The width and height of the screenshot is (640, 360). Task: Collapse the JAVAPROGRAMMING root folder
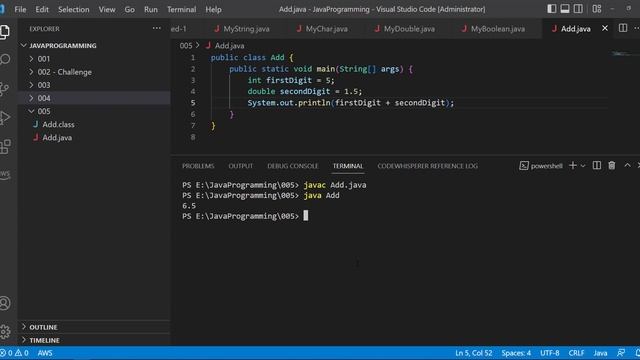[x=94, y=45]
